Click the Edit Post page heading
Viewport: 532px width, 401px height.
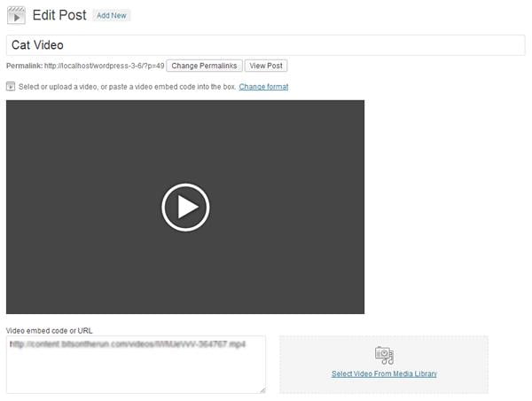(x=60, y=15)
